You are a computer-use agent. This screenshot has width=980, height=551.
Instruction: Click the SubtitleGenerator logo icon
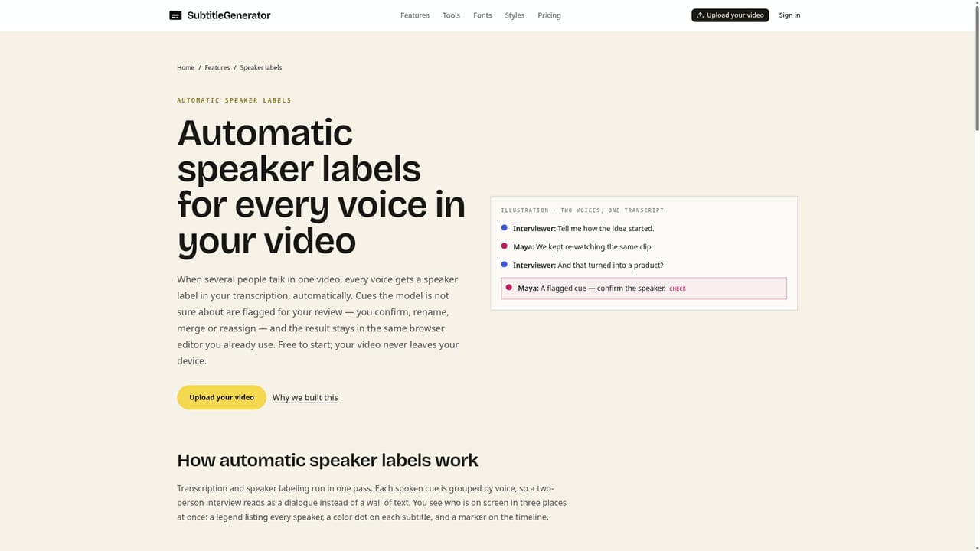pos(175,15)
